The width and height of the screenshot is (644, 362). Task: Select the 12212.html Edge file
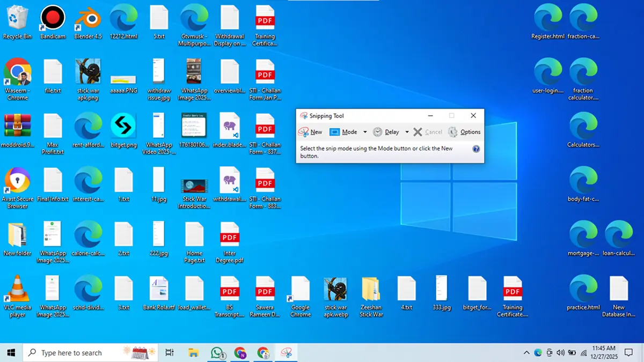pos(123,23)
